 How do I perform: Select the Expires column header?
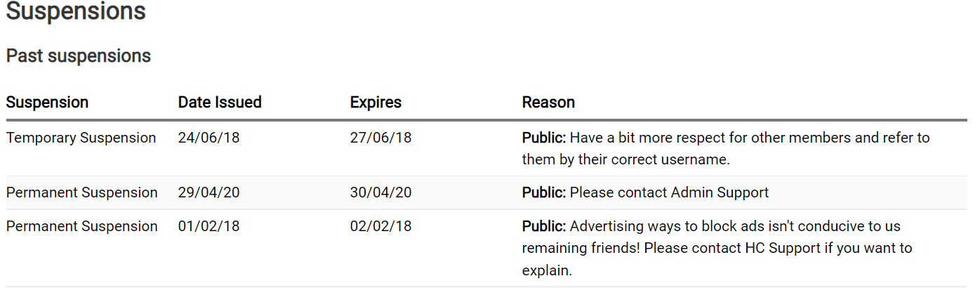coord(376,102)
